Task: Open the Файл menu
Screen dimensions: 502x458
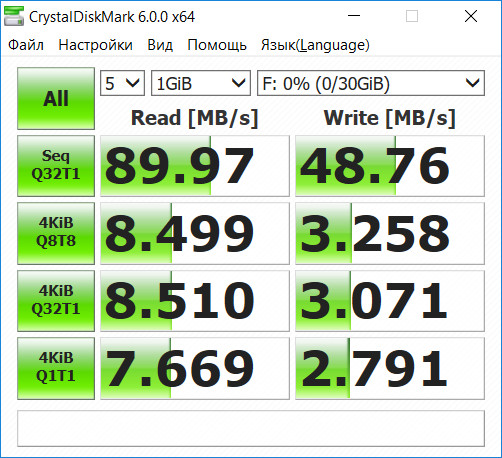Action: tap(26, 45)
